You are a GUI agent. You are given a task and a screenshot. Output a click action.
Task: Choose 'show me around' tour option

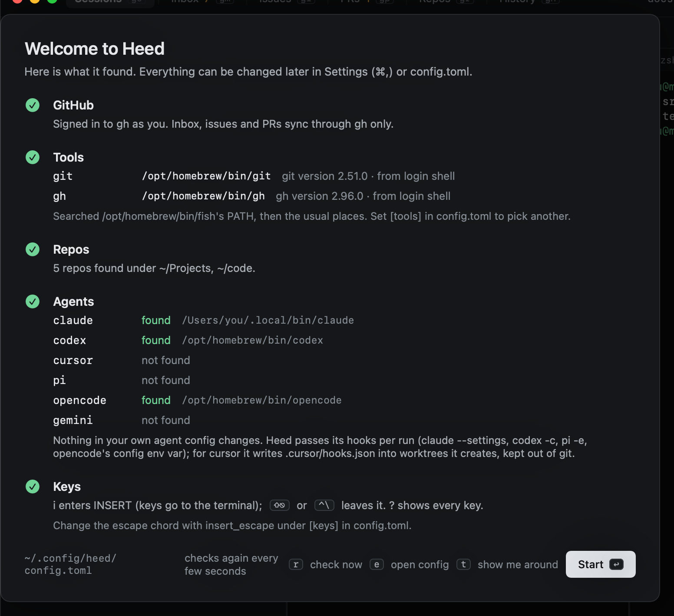pos(518,564)
